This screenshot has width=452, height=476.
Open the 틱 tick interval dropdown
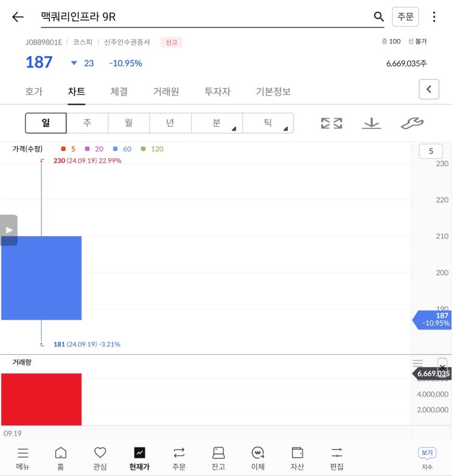tap(268, 123)
